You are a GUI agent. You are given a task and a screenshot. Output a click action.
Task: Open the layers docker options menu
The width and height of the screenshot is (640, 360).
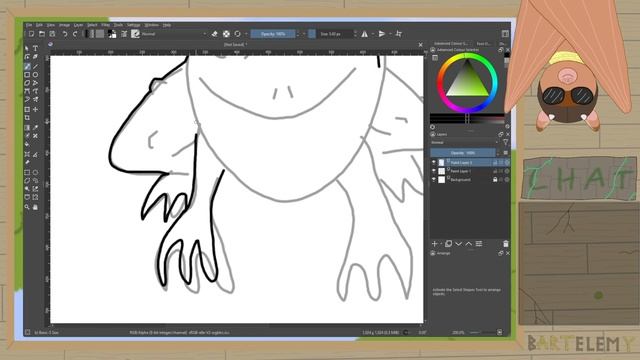coord(506,153)
